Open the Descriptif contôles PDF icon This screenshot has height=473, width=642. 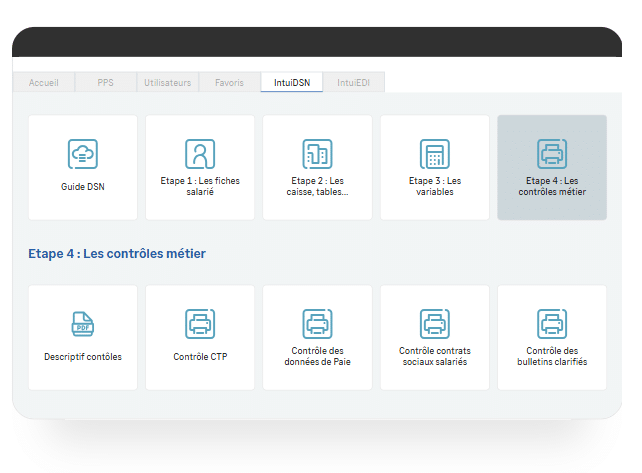83,324
